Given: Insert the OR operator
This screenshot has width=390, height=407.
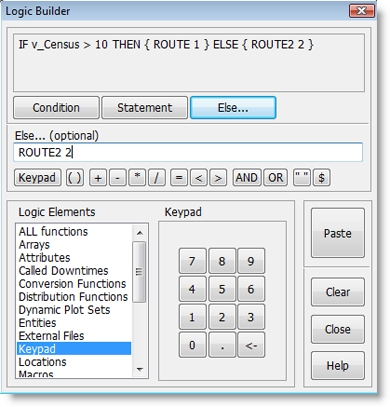Looking at the screenshot, I should tap(275, 177).
